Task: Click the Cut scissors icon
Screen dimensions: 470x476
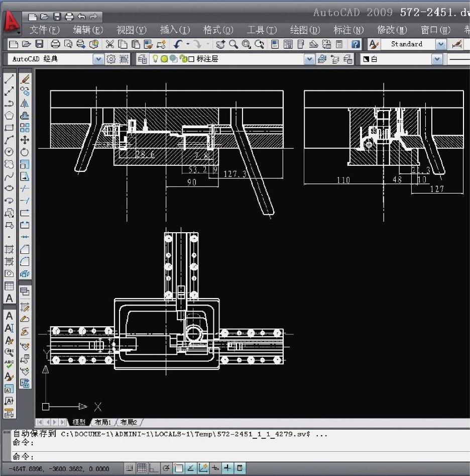Action: pyautogui.click(x=110, y=44)
